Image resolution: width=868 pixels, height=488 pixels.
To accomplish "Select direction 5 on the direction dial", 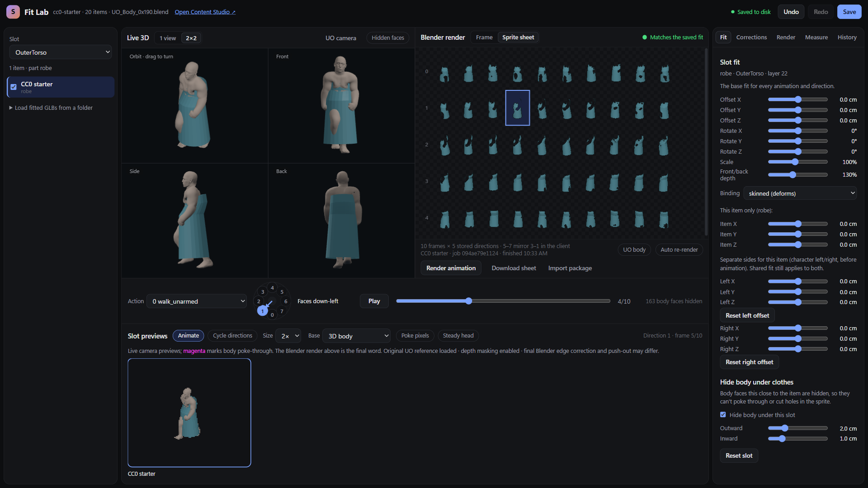I will click(x=282, y=292).
